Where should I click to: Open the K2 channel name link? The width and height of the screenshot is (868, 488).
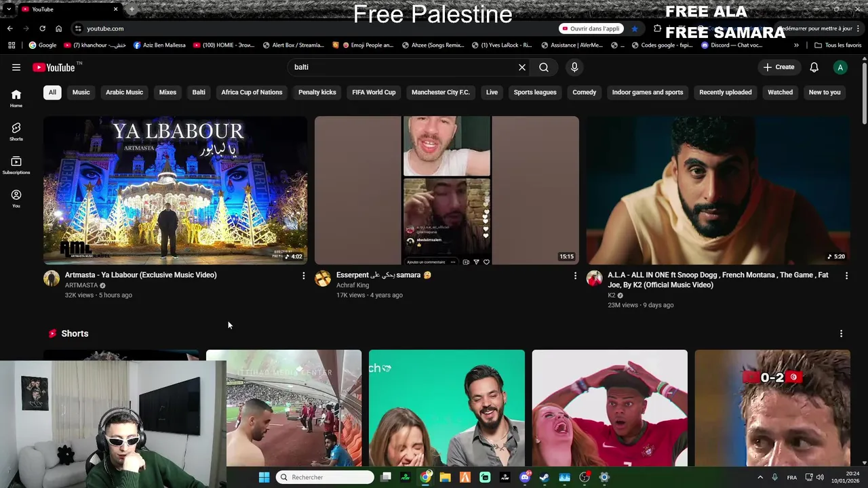coord(612,296)
